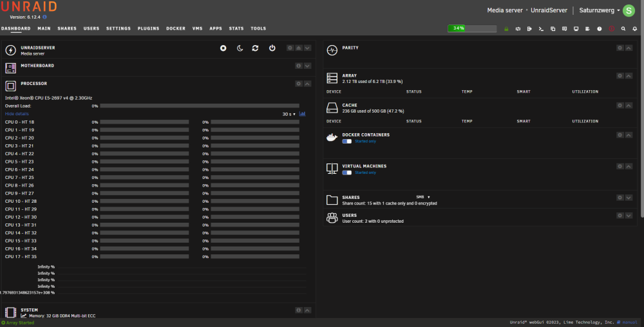Click the green lock icon in header

point(506,29)
